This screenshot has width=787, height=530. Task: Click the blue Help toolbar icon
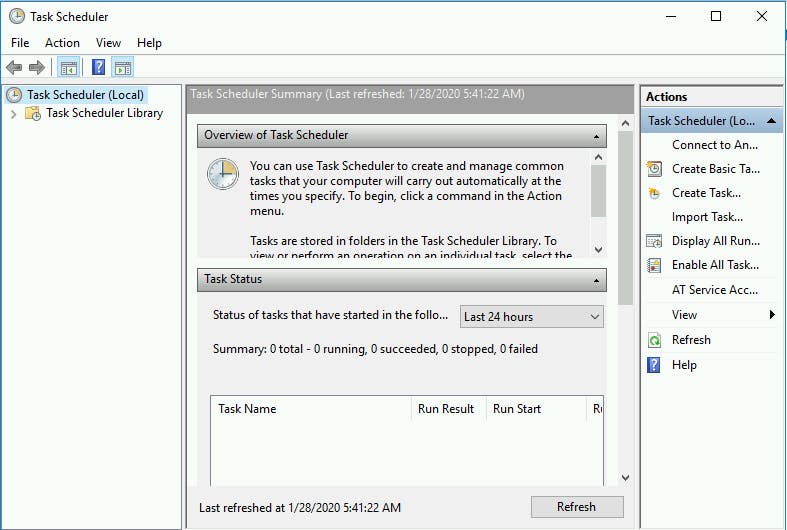(x=98, y=67)
